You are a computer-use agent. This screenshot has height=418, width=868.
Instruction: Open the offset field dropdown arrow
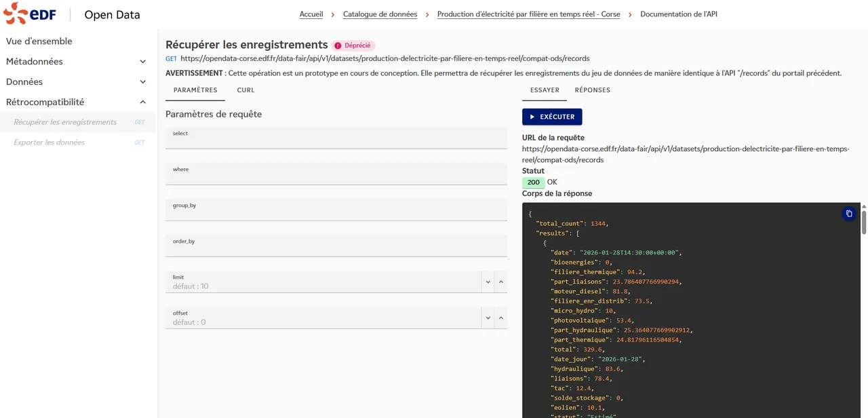(488, 318)
